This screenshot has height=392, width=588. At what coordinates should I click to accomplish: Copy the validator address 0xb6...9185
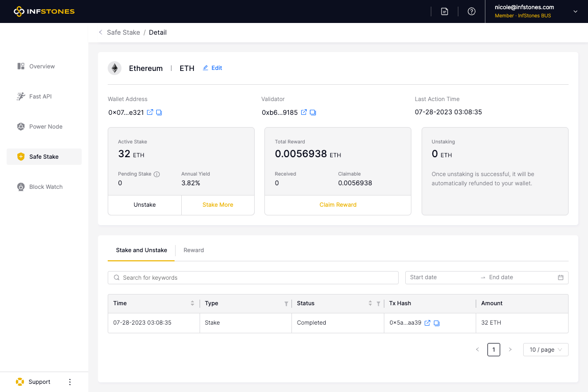pos(313,112)
